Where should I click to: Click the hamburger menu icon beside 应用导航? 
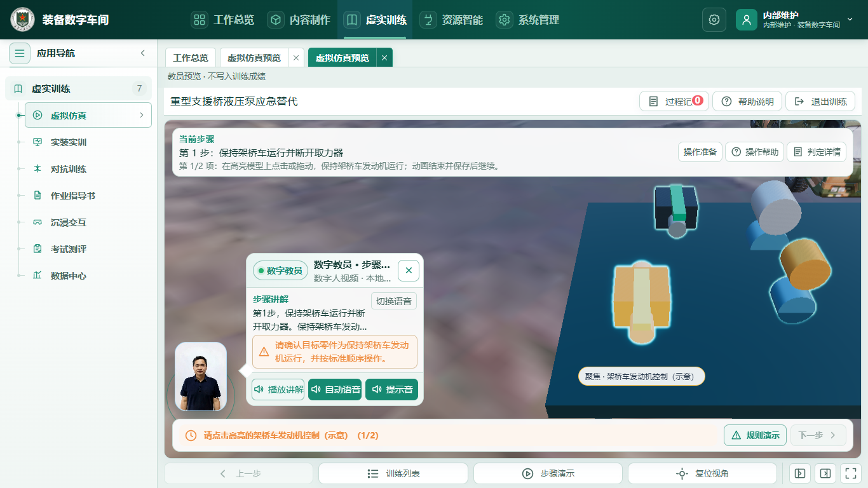[x=20, y=53]
